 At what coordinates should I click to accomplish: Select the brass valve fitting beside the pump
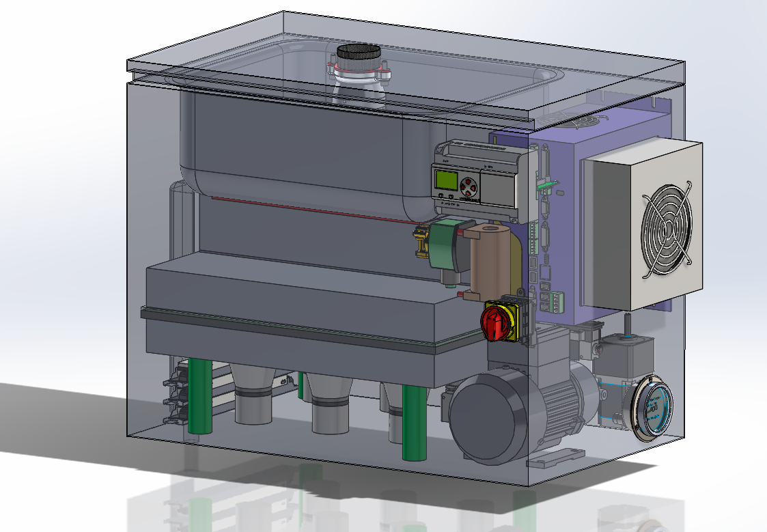[x=420, y=242]
